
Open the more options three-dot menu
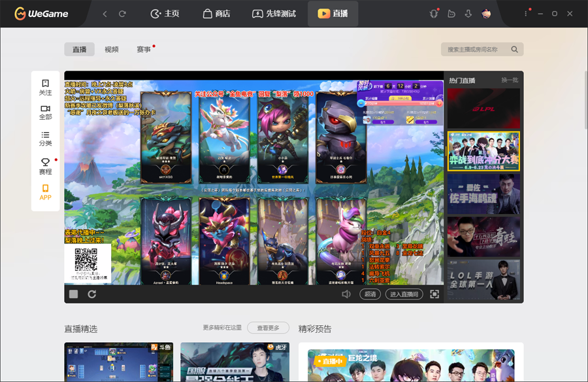tap(525, 12)
